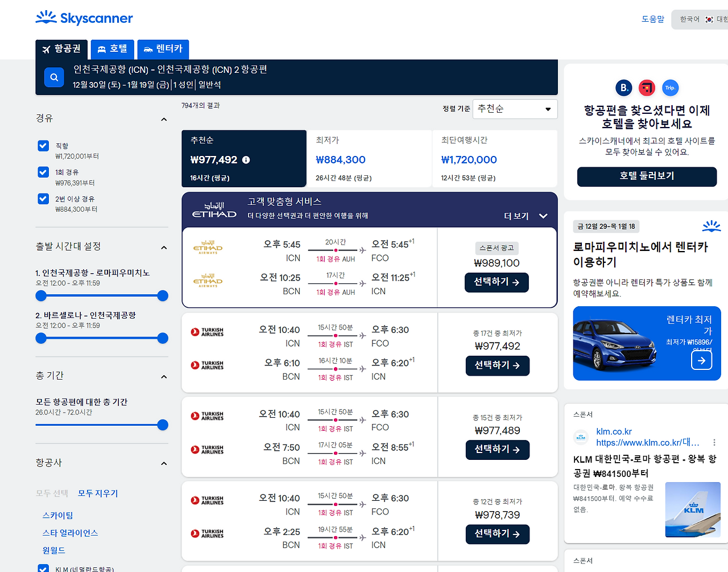Click the Booking.com round logo icon
This screenshot has width=728, height=572.
pos(624,88)
